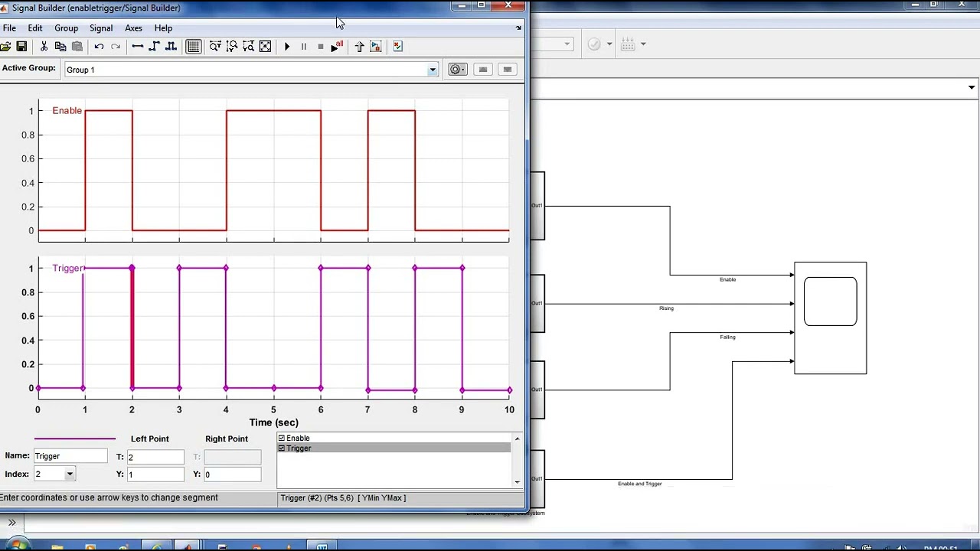Viewport: 980px width, 551px height.
Task: Click the Open file icon in toolbar
Action: (5, 47)
